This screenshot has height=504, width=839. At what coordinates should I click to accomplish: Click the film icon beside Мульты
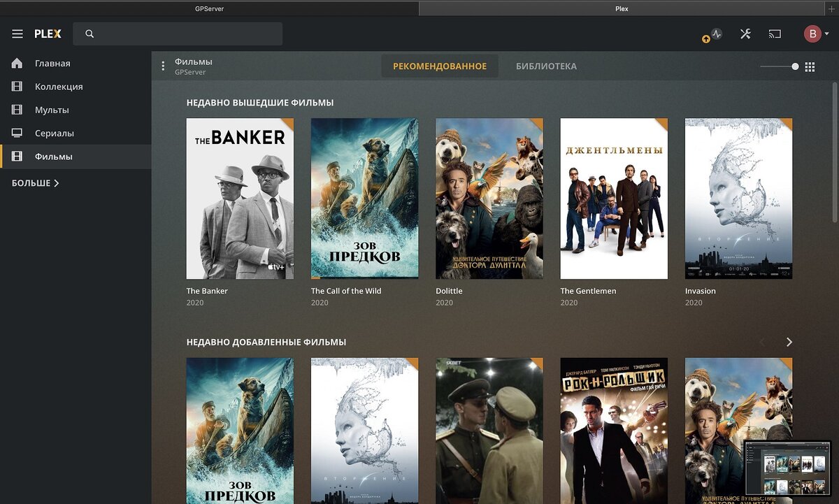point(17,110)
